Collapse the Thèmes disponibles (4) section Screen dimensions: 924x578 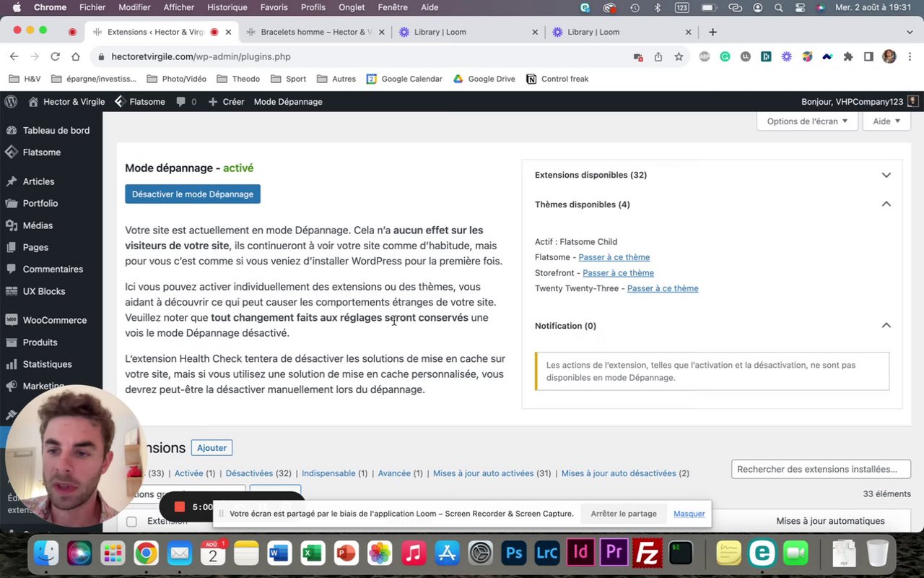point(886,204)
